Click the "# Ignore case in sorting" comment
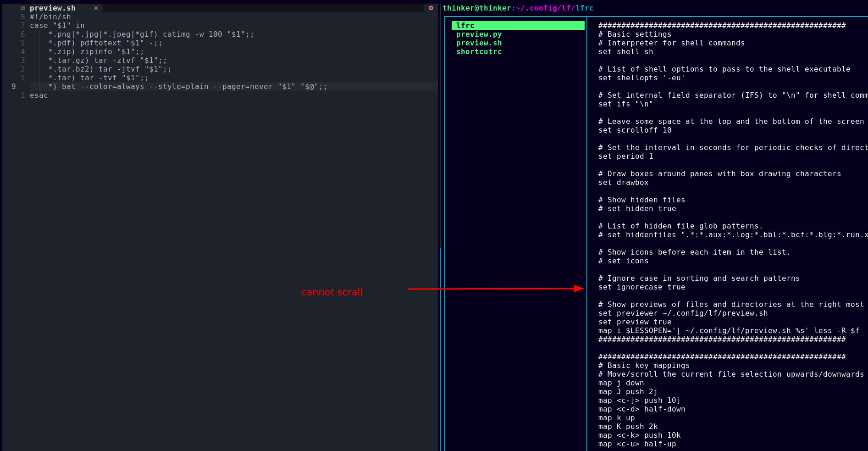 699,278
